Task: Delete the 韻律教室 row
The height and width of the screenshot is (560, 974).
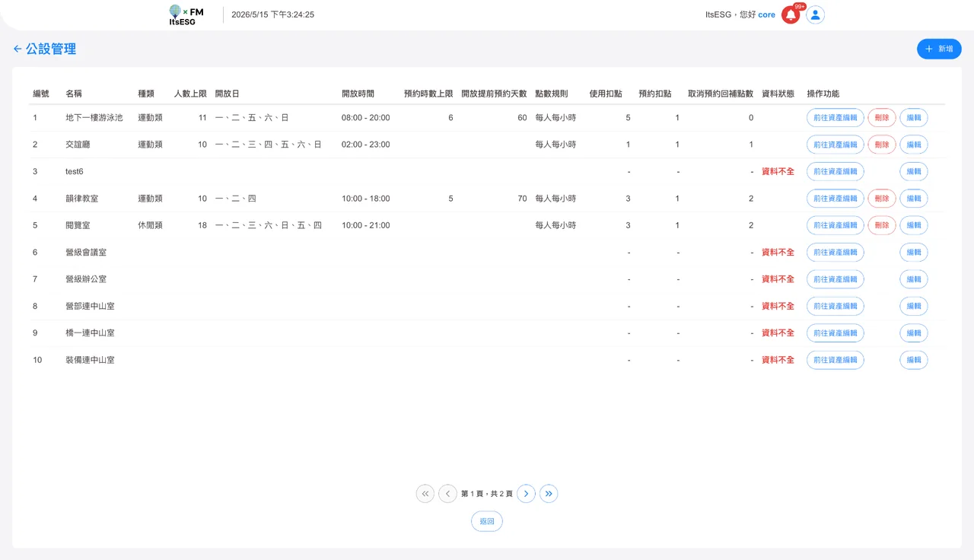Action: click(882, 199)
